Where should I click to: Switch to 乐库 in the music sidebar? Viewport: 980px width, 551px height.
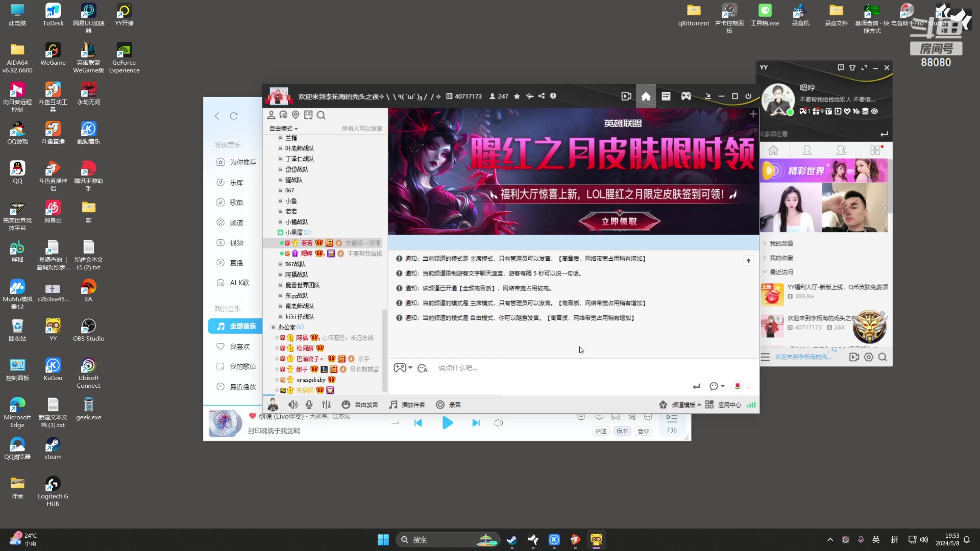coord(236,182)
